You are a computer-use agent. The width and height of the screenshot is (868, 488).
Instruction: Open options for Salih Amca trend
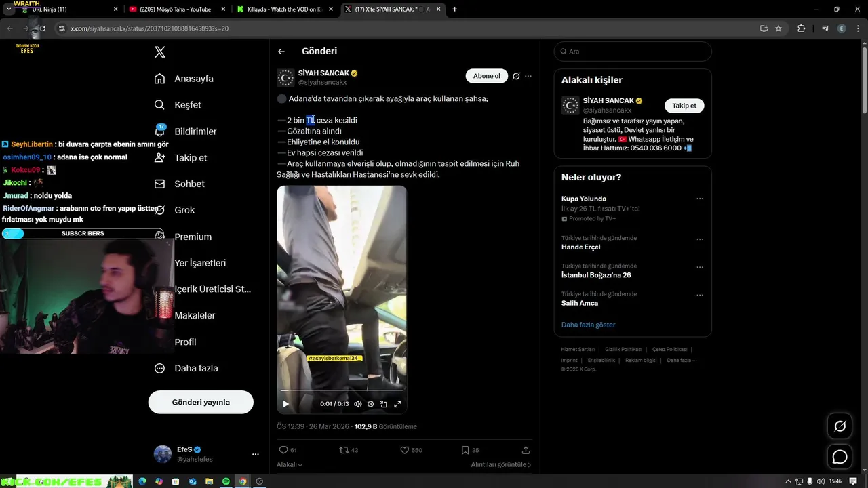click(700, 296)
